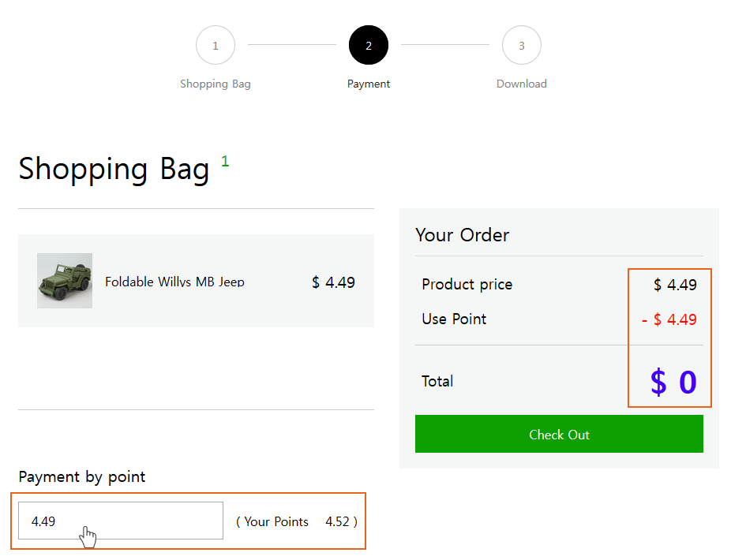Screen dimensions: 731x560
Task: Click the Your Points 4.52 text
Action: coord(297,521)
